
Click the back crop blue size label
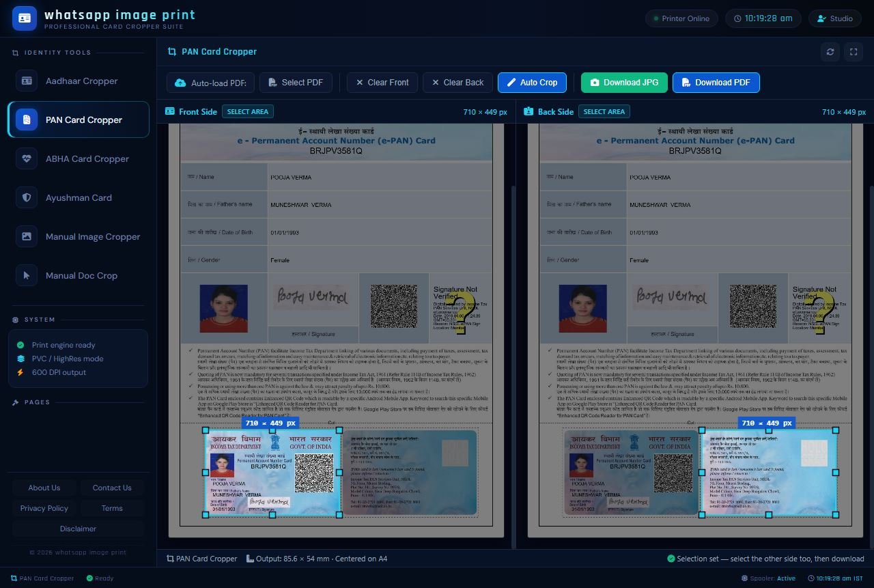pos(766,423)
